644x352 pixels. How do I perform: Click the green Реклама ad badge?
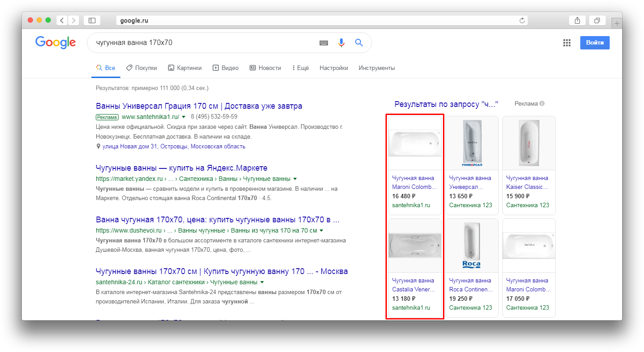[x=107, y=117]
